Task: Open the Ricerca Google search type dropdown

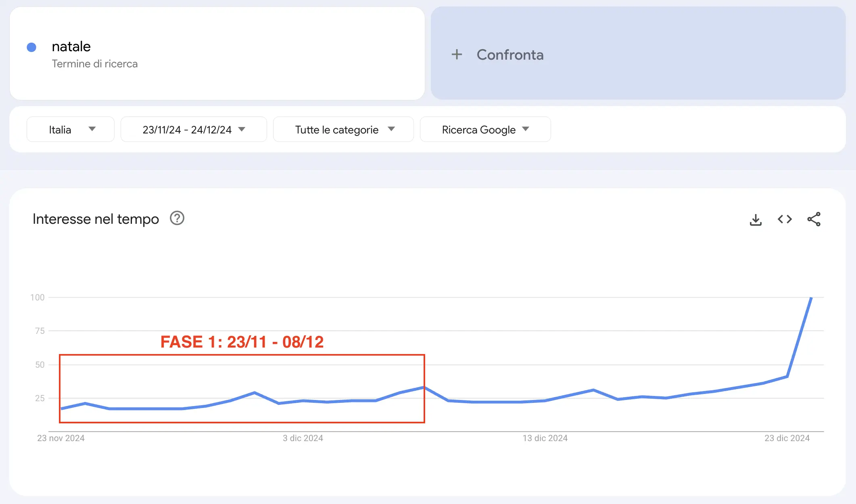Action: [x=485, y=129]
